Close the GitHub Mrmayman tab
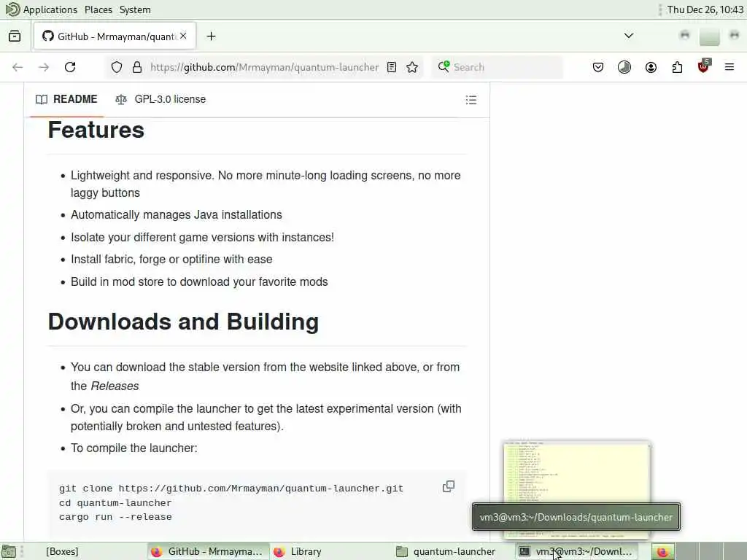 pyautogui.click(x=183, y=36)
